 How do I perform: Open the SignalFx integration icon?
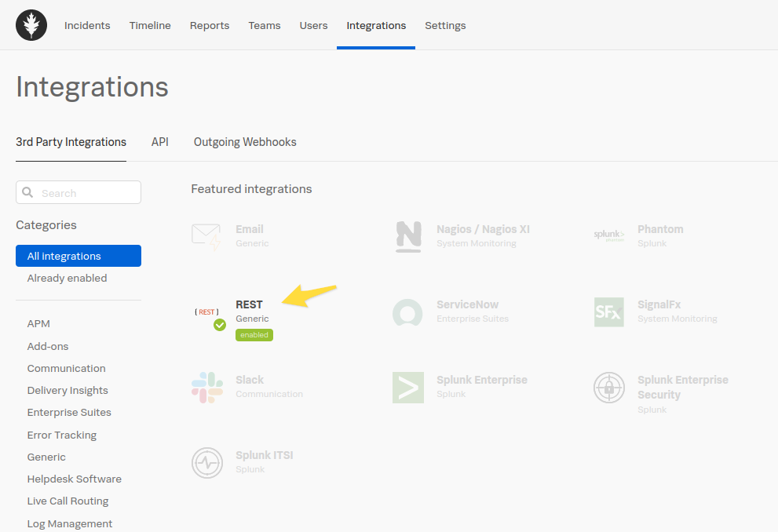(x=609, y=312)
